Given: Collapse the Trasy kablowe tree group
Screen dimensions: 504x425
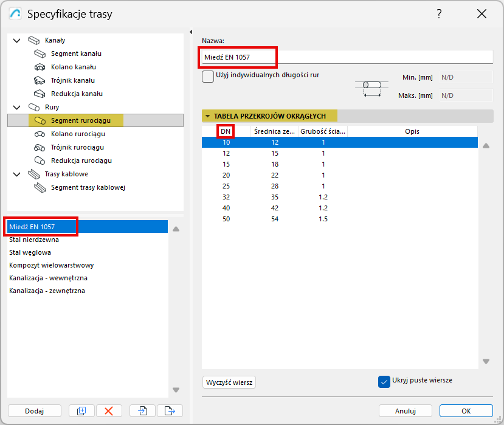Looking at the screenshot, I should click(16, 174).
